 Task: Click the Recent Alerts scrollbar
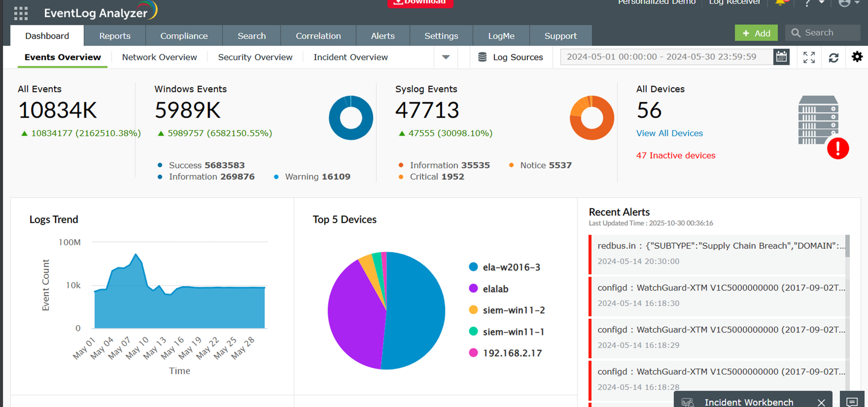(x=847, y=246)
